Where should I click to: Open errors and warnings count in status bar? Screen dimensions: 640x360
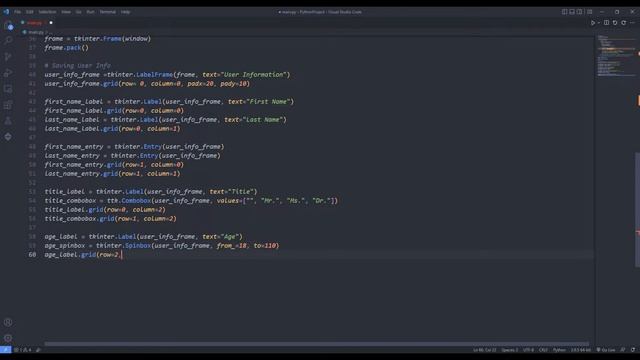[x=22, y=350]
